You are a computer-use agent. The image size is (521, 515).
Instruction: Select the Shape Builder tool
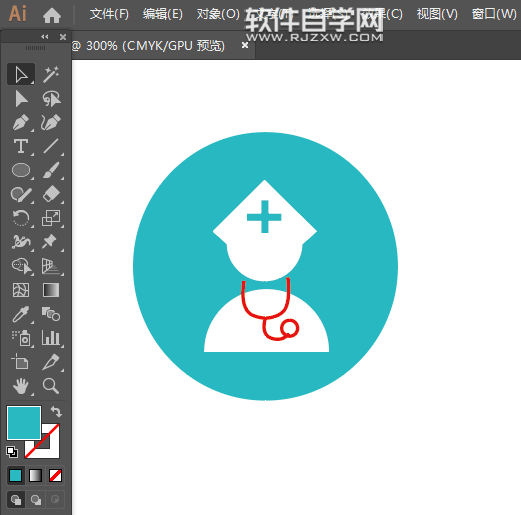click(21, 266)
